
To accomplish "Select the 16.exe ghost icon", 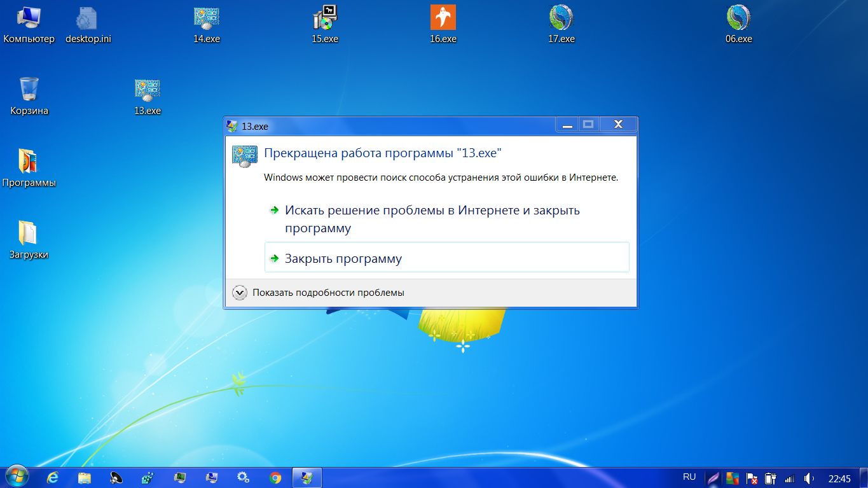I will pos(443,25).
